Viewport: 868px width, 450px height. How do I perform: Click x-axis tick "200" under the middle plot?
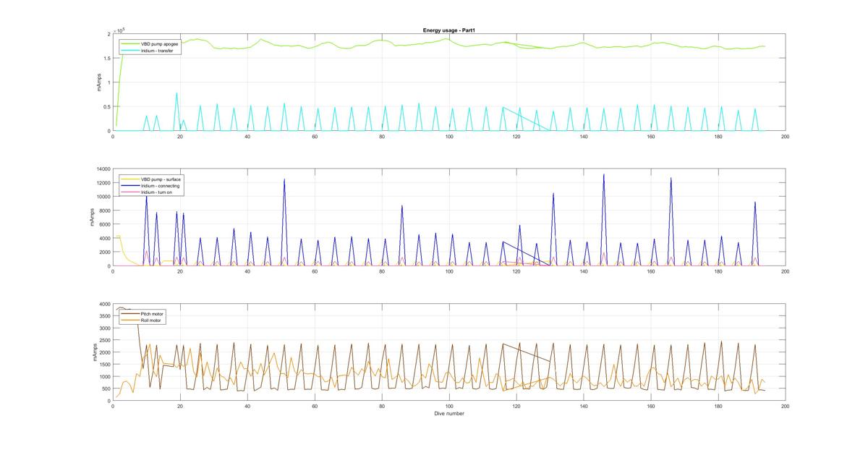(785, 271)
